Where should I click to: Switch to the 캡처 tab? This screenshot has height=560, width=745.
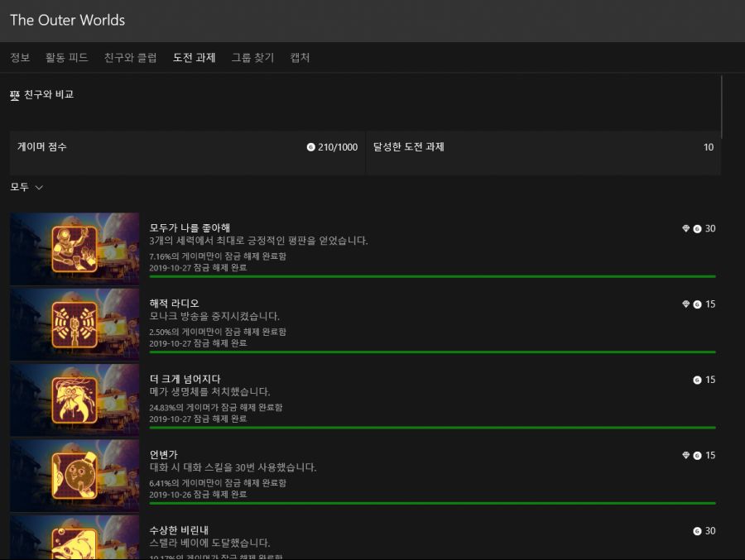tap(299, 58)
